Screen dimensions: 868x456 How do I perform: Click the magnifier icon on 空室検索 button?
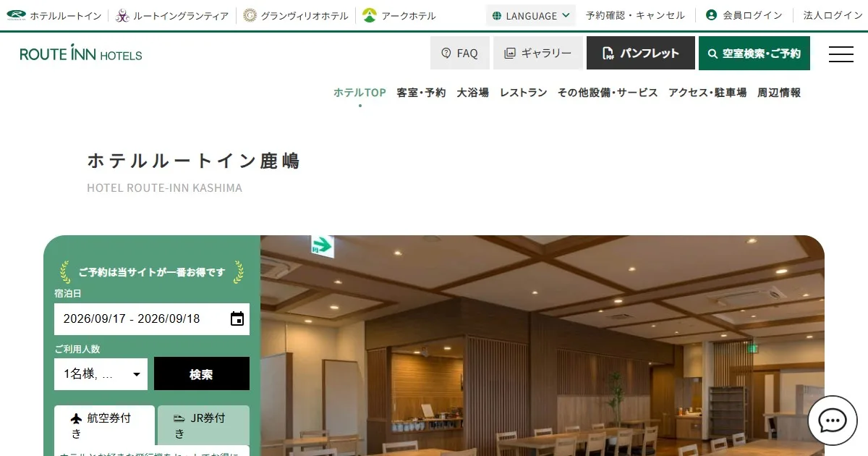712,54
